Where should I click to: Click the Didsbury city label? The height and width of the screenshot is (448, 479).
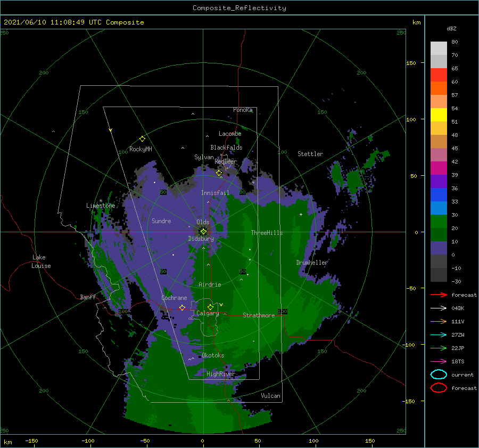pyautogui.click(x=201, y=239)
